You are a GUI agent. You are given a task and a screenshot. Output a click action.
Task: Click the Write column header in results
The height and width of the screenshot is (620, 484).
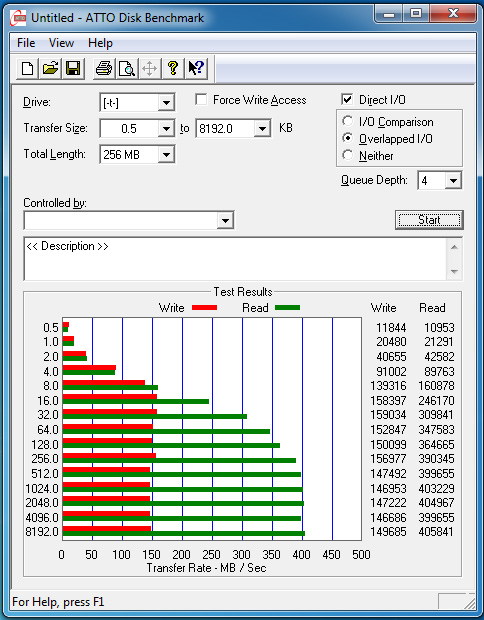383,308
